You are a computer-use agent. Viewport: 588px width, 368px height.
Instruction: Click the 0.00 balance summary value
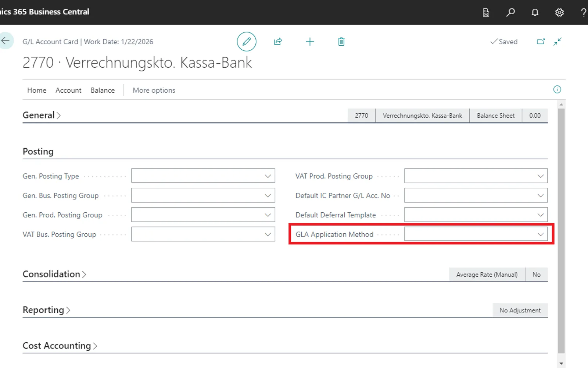pos(535,116)
